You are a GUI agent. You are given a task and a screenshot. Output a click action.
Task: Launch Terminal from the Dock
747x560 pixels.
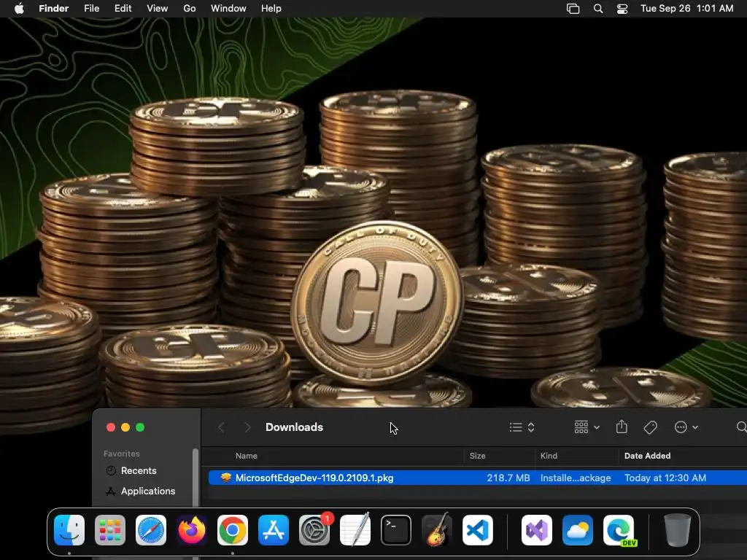396,529
